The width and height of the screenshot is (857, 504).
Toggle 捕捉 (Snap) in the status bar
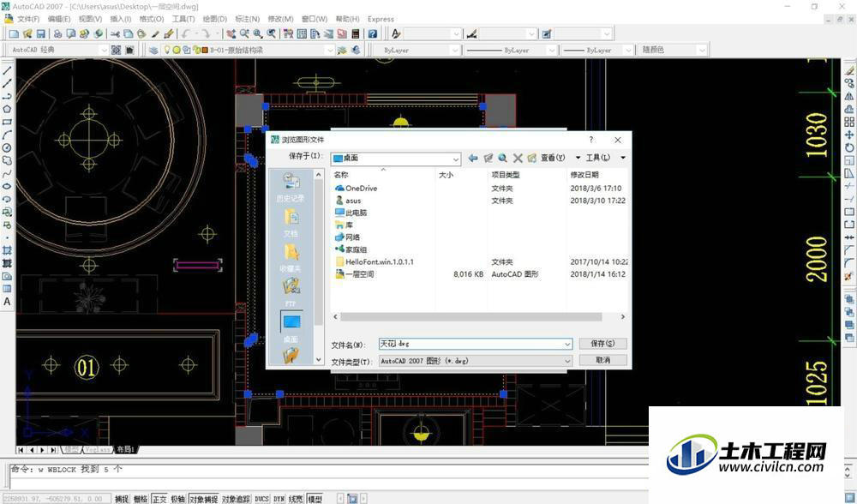[122, 499]
